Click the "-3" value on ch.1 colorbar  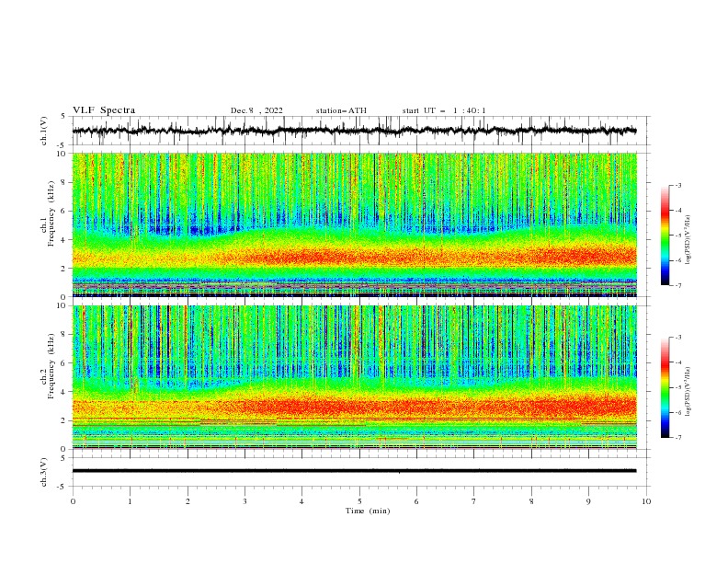tap(678, 186)
